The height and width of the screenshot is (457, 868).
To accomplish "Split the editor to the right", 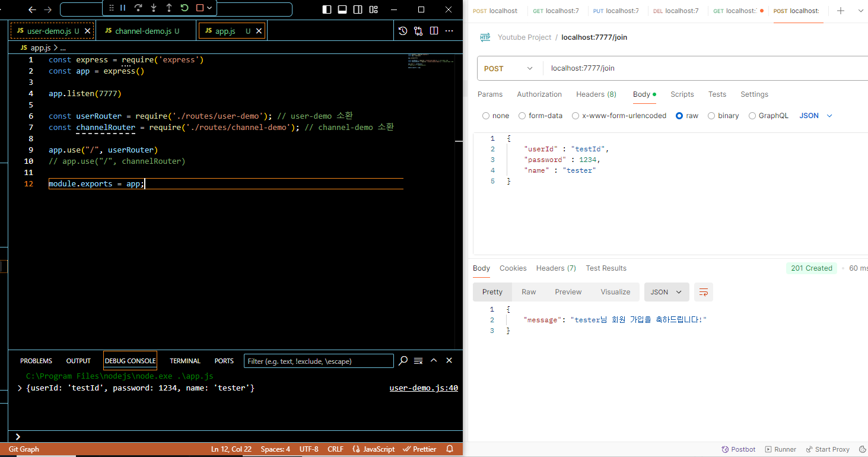I will [x=434, y=31].
